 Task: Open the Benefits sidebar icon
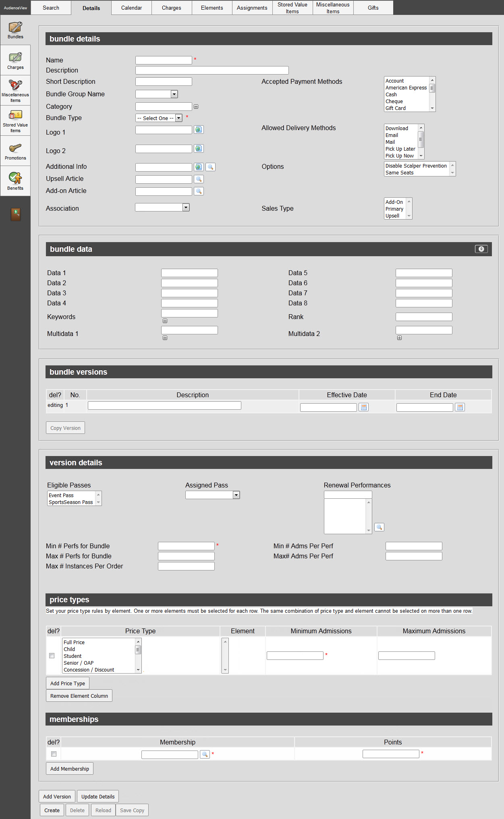(15, 181)
